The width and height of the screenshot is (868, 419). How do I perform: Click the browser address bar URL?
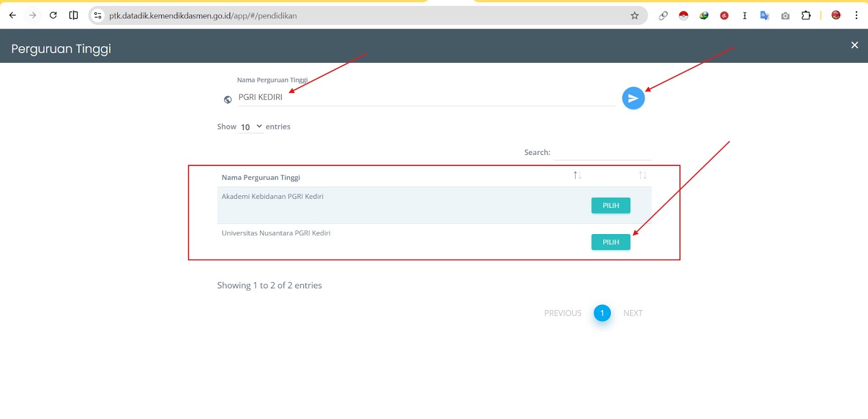coord(203,16)
